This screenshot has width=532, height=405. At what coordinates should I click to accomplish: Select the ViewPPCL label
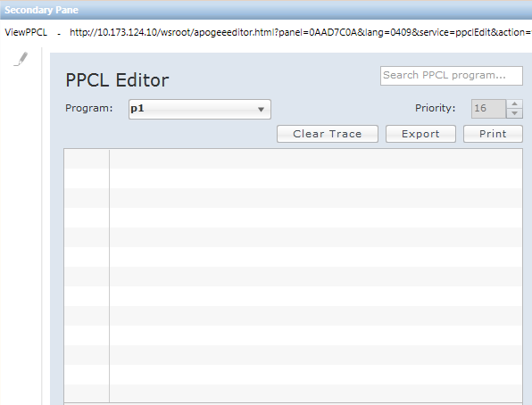click(26, 33)
